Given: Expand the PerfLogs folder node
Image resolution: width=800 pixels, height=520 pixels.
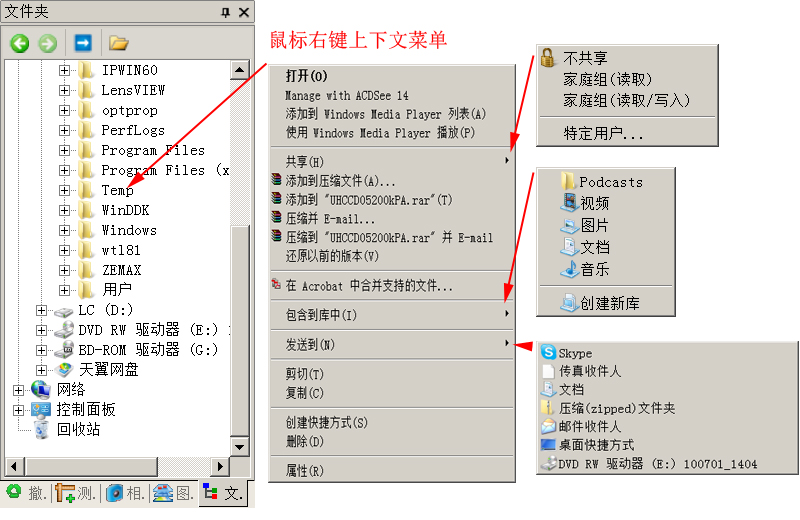Looking at the screenshot, I should pos(64,130).
